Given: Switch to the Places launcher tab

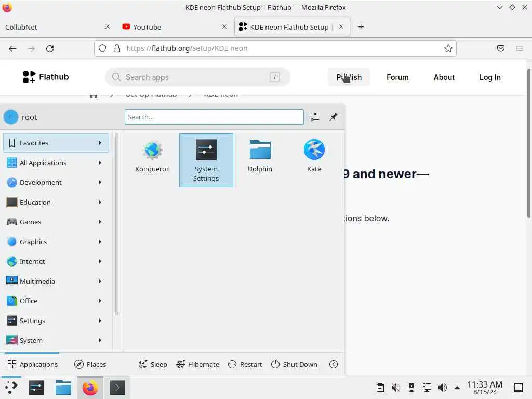Looking at the screenshot, I should coord(90,364).
